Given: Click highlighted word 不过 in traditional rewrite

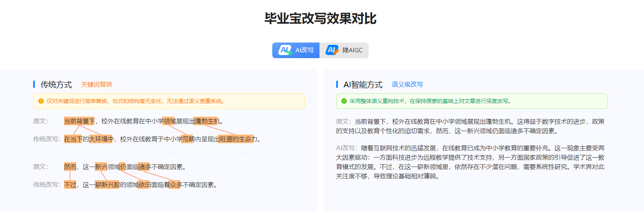Looking at the screenshot, I should coord(70,185).
